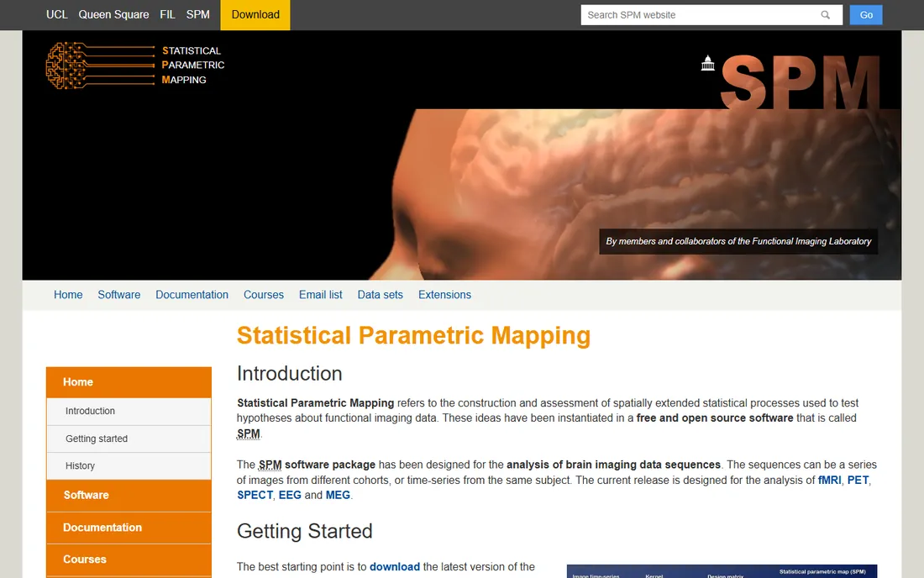Click the orange Statistical Parametric Mapping heading

[x=413, y=336]
